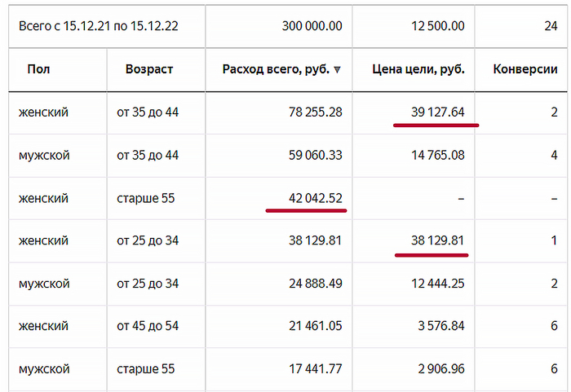
Task: Click the total spend value 300 000.00
Action: (x=312, y=25)
